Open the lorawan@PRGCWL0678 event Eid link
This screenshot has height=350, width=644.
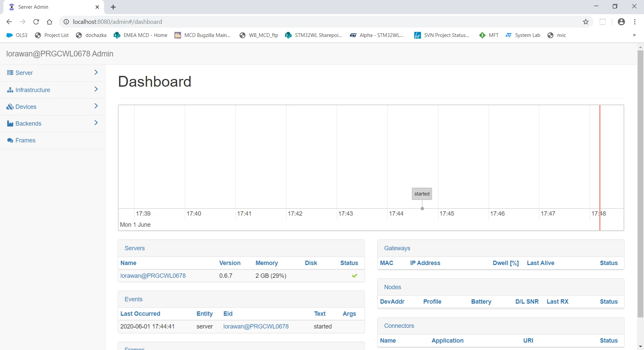pyautogui.click(x=256, y=326)
